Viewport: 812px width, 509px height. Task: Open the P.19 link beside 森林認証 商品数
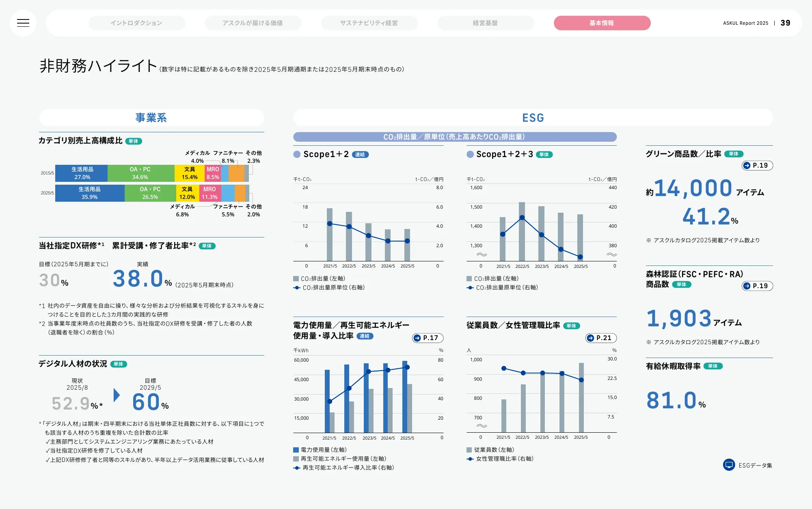coord(757,286)
